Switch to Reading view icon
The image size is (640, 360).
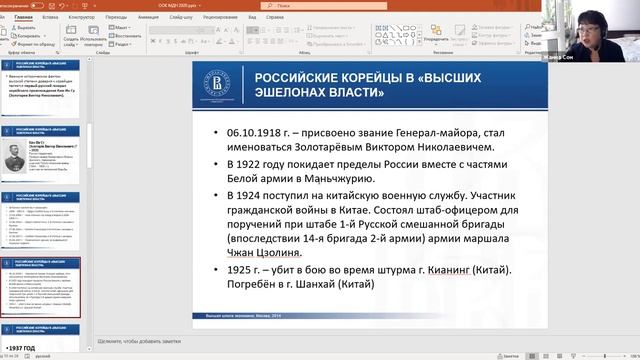click(x=560, y=356)
